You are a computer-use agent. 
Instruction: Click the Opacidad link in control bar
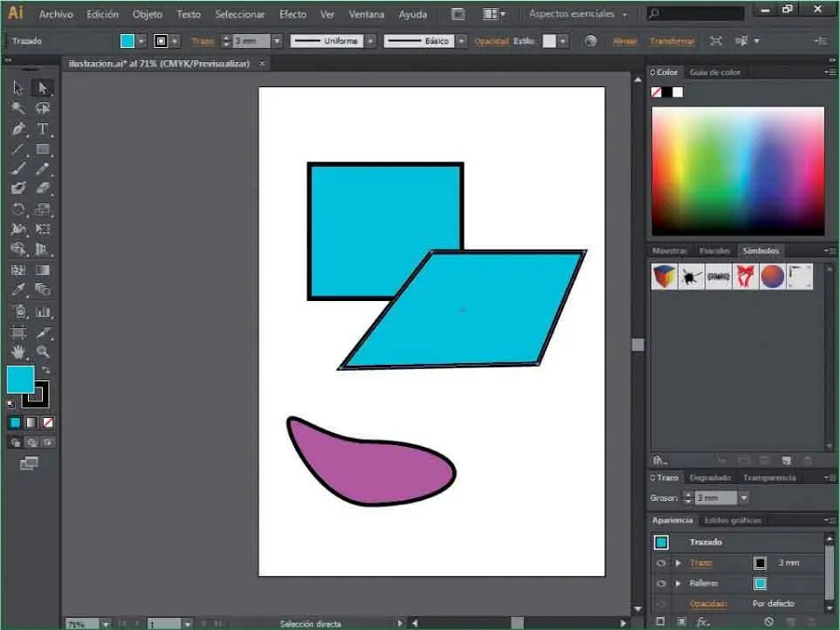(x=492, y=41)
